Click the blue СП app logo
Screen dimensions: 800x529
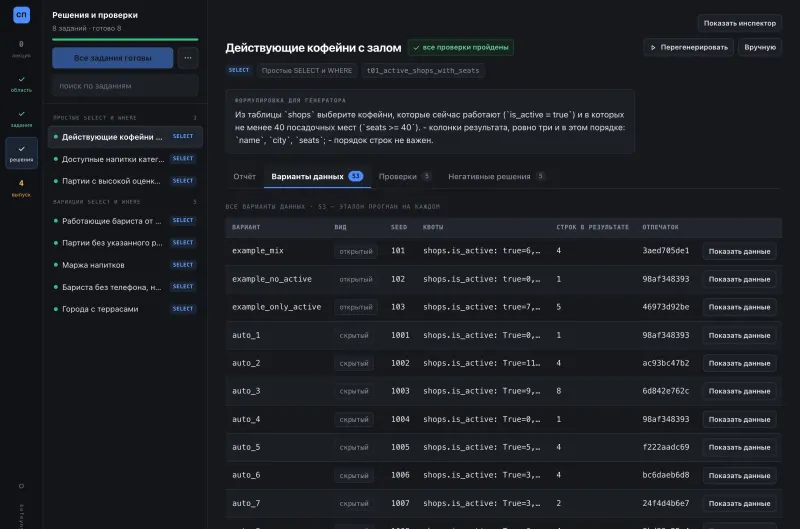click(x=21, y=14)
